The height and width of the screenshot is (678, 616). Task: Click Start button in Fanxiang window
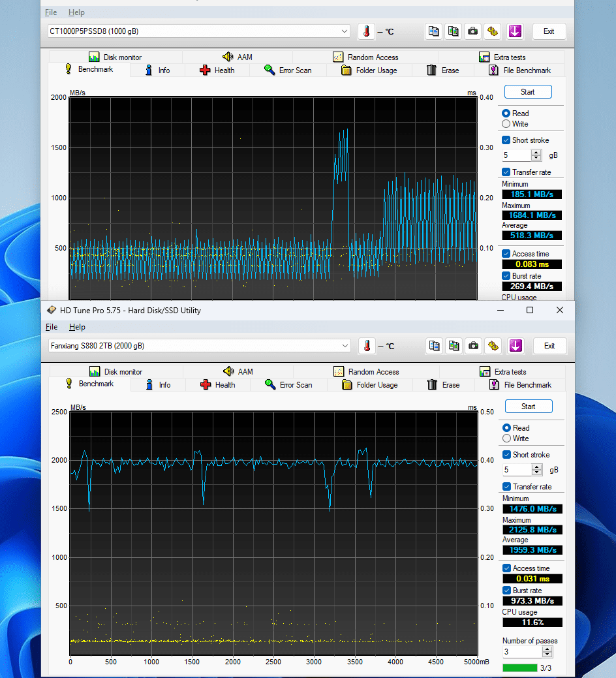point(529,406)
